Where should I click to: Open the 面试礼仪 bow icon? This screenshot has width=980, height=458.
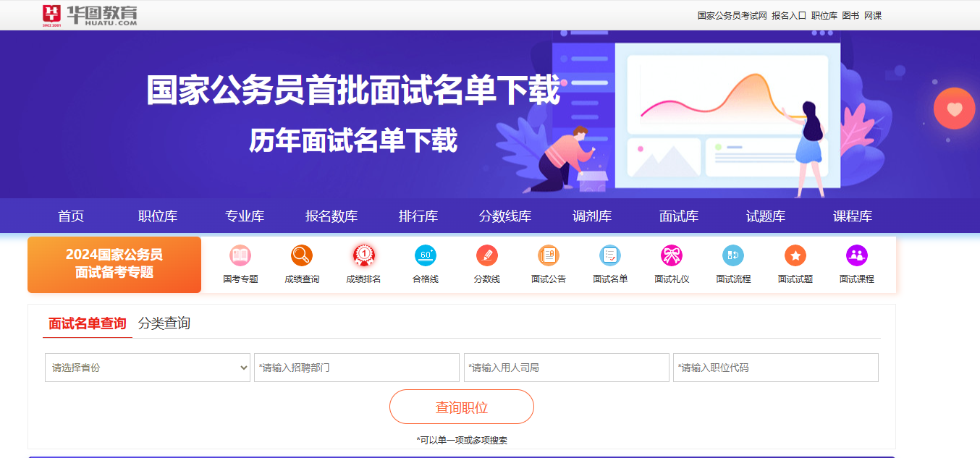pyautogui.click(x=672, y=255)
